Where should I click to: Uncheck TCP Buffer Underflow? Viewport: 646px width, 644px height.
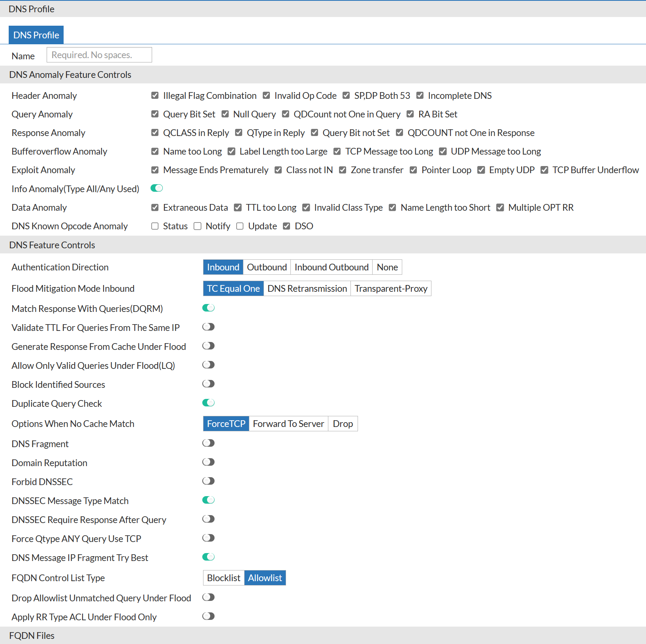coord(544,170)
